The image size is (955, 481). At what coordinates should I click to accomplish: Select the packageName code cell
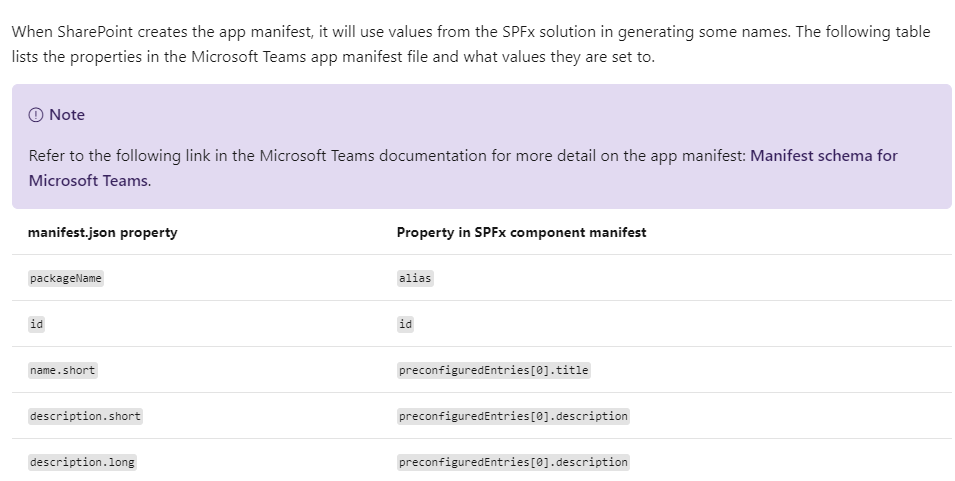coord(66,278)
